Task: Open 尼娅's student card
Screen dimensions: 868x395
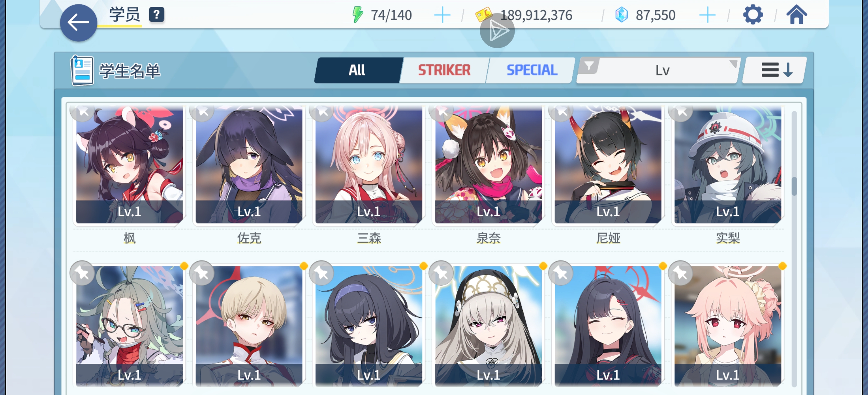Action: point(608,165)
